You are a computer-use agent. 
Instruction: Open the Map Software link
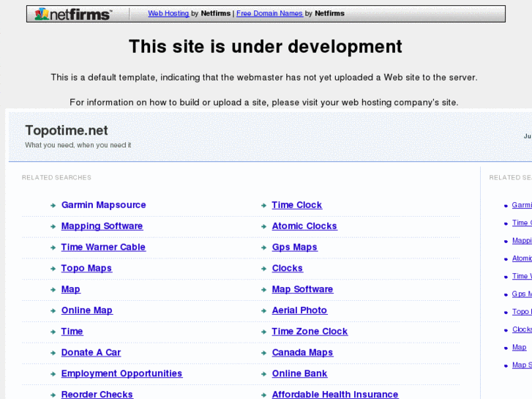302,289
